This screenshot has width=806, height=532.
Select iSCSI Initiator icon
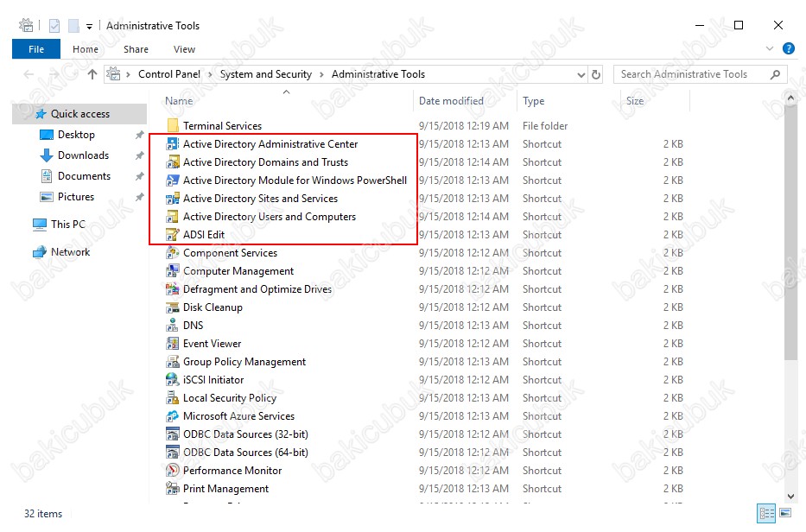(x=172, y=380)
